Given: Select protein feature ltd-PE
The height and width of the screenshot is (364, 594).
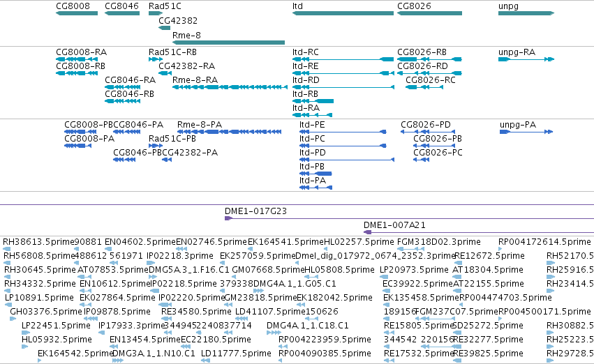Looking at the screenshot, I should [x=343, y=132].
